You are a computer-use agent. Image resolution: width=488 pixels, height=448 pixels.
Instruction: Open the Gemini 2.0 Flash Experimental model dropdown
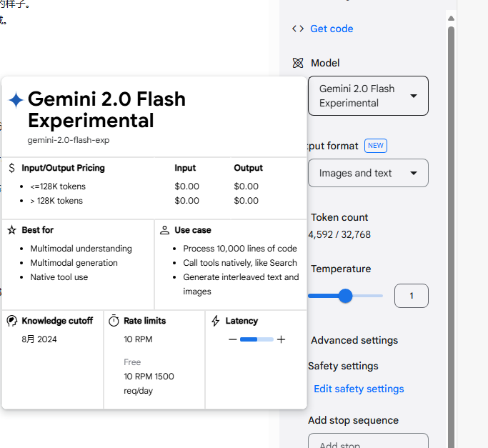tap(368, 96)
